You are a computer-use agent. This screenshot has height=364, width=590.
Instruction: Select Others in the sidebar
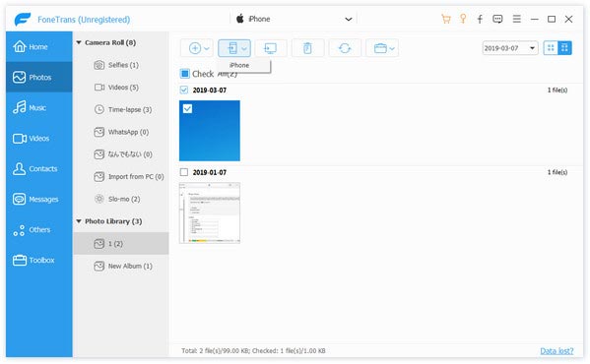coord(38,229)
